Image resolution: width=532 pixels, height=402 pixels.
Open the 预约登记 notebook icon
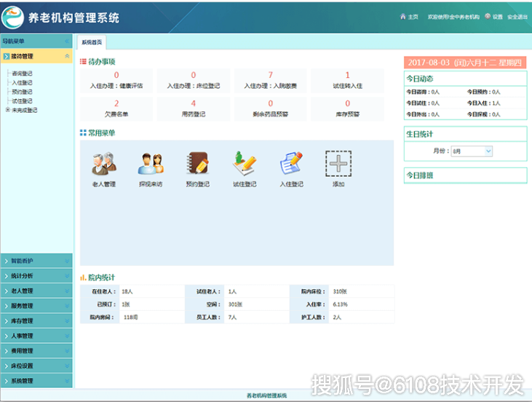(x=197, y=163)
